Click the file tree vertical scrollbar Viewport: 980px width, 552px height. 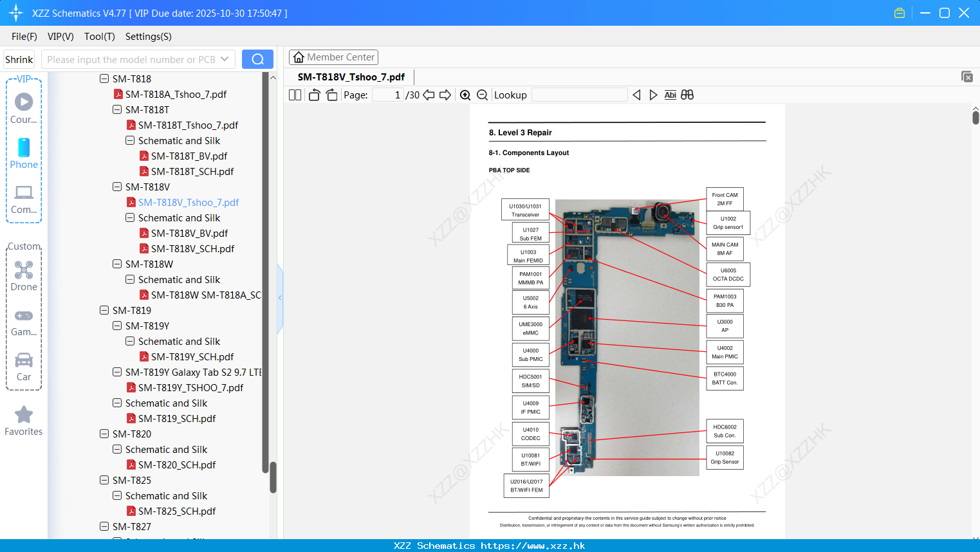(273, 476)
